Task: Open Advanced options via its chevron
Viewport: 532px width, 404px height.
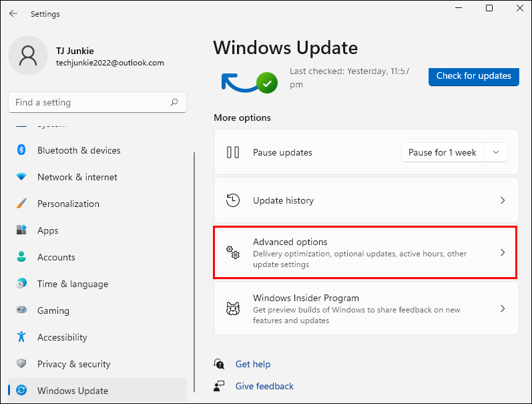Action: click(x=503, y=253)
